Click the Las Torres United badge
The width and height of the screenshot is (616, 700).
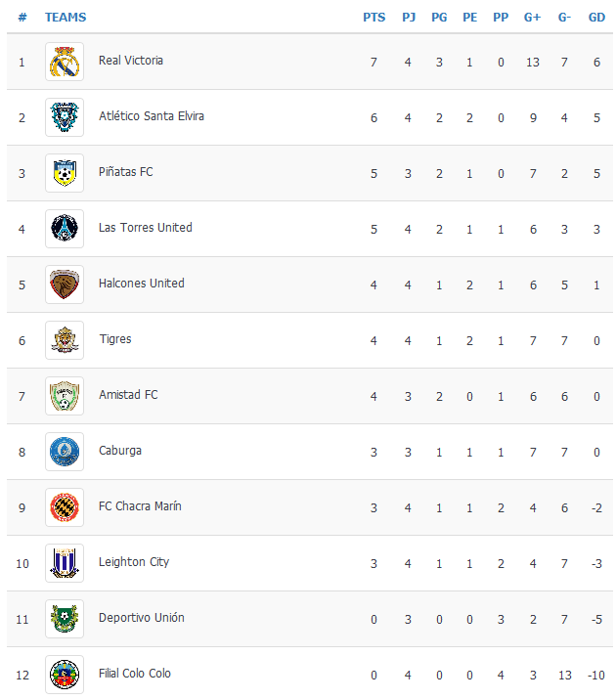point(65,229)
